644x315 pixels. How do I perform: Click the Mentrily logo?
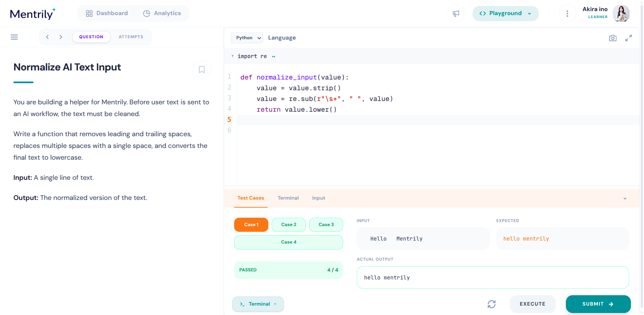pos(33,13)
